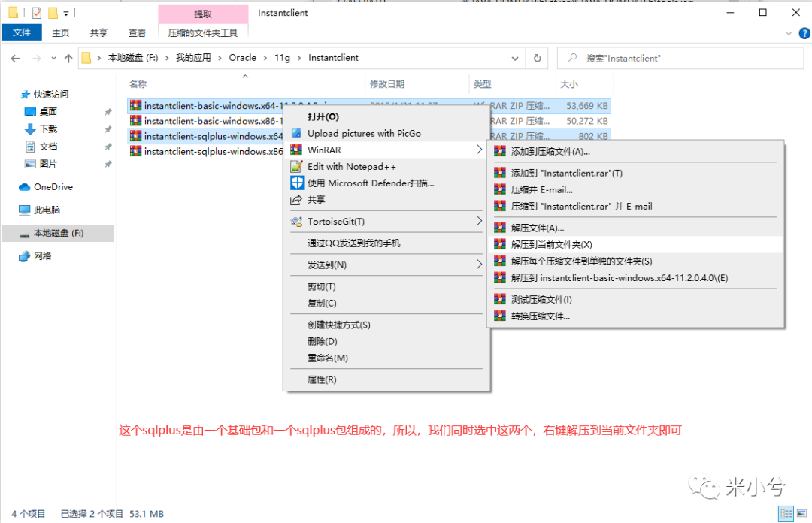Switch to details view icon in status bar
The image size is (812, 523).
786,514
